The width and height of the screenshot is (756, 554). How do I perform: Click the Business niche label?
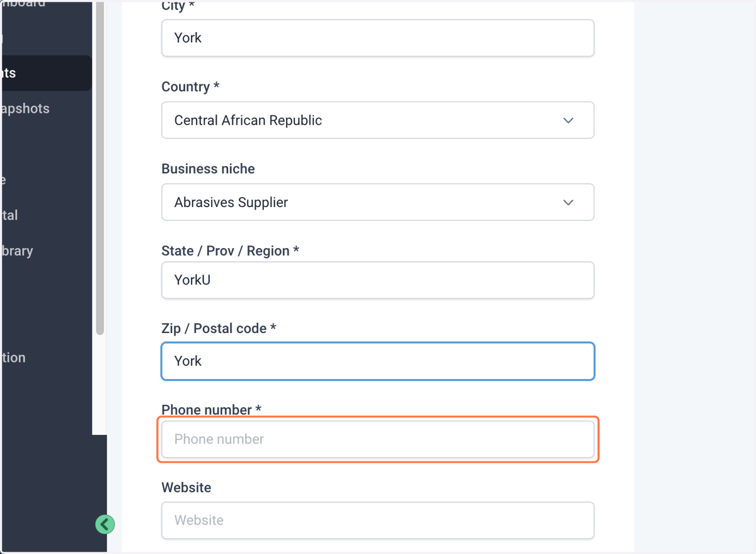208,169
